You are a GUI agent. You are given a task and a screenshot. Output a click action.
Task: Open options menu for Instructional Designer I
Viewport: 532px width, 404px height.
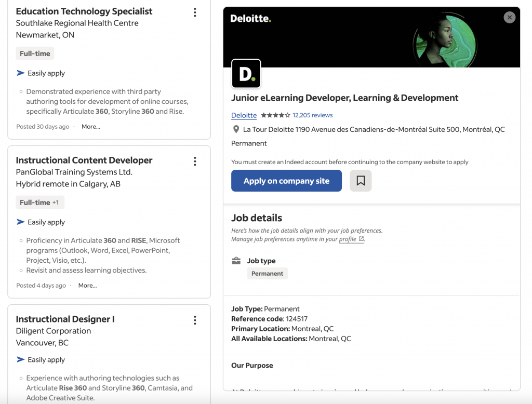pyautogui.click(x=195, y=320)
